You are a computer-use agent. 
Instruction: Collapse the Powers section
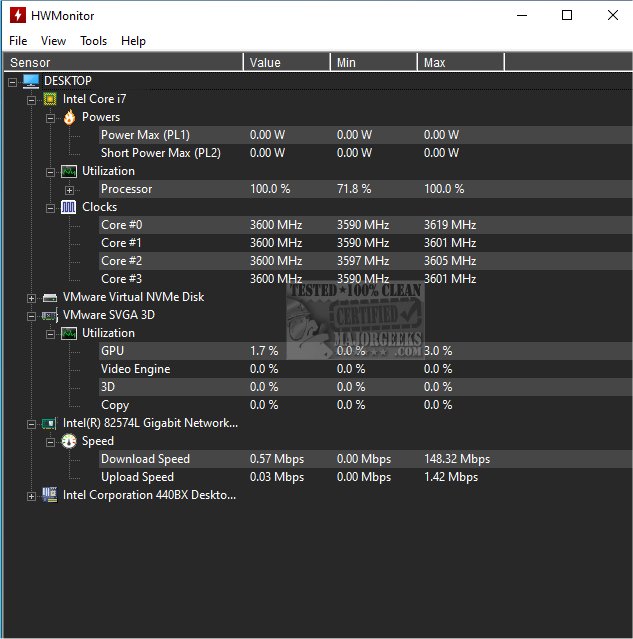click(x=50, y=119)
